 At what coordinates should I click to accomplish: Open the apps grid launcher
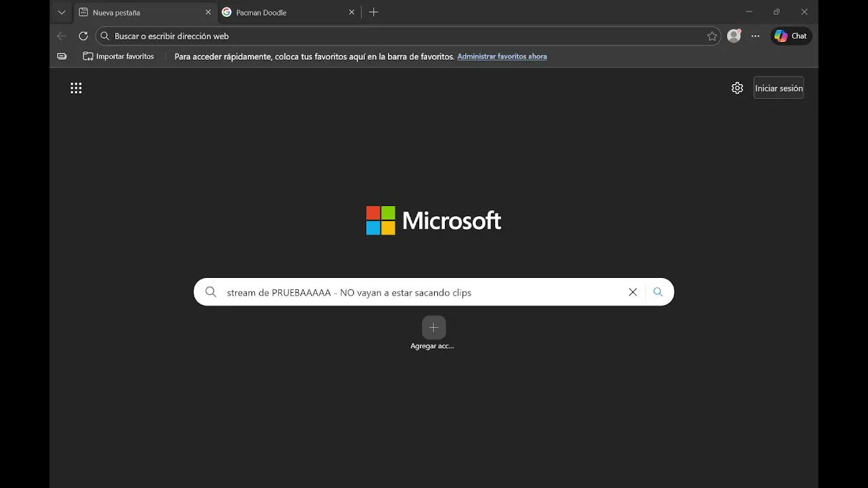76,88
